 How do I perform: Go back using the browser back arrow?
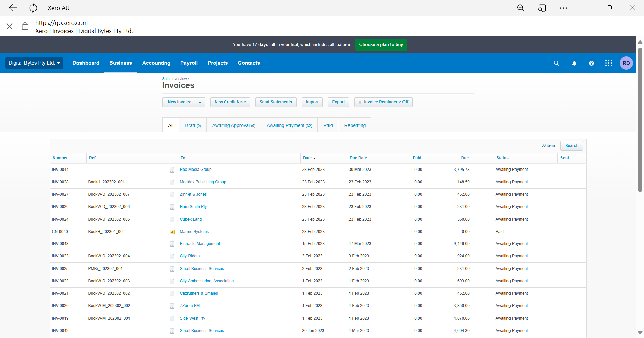(13, 8)
